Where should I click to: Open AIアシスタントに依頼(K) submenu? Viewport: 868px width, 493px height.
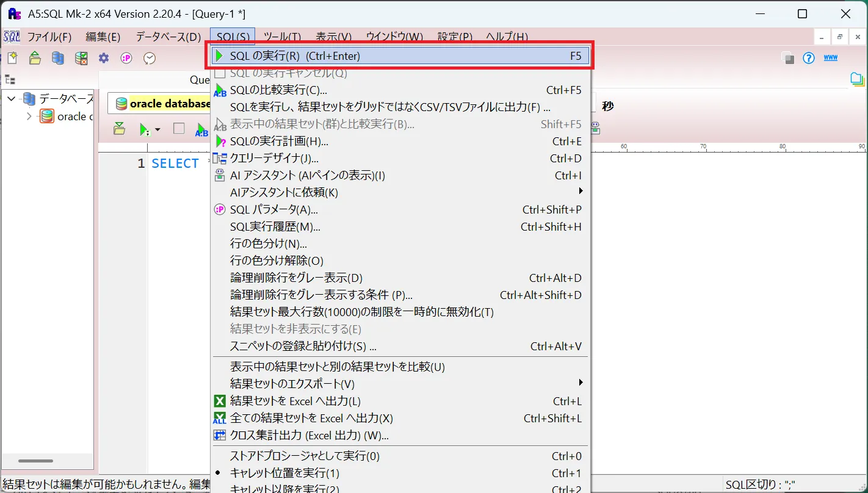[x=400, y=192]
